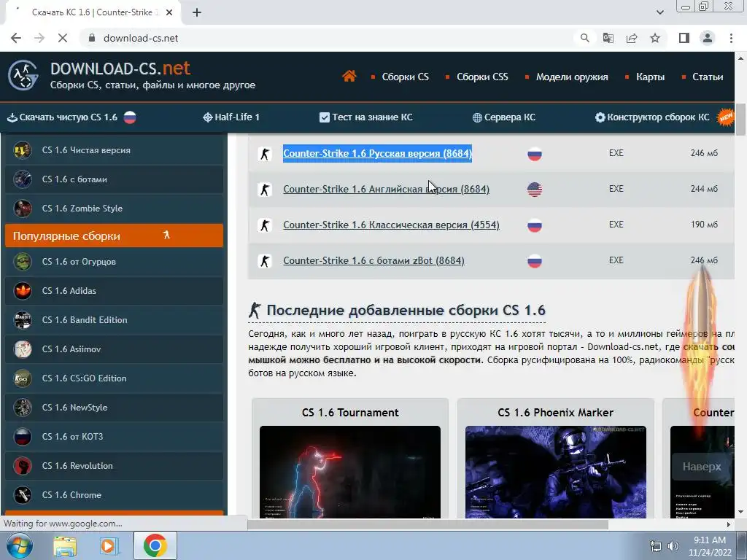Select CS 1.6 Чистая версия in sidebar
The height and width of the screenshot is (560, 747).
(x=114, y=150)
